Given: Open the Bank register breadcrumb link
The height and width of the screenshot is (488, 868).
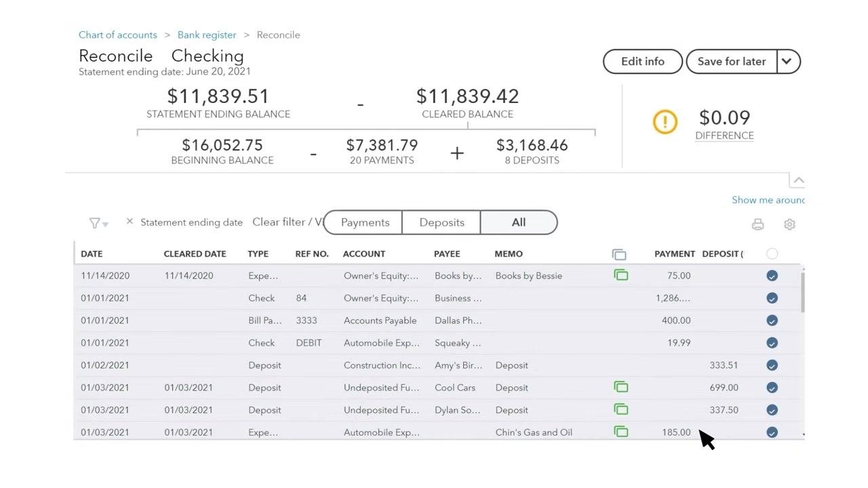Looking at the screenshot, I should 207,35.
